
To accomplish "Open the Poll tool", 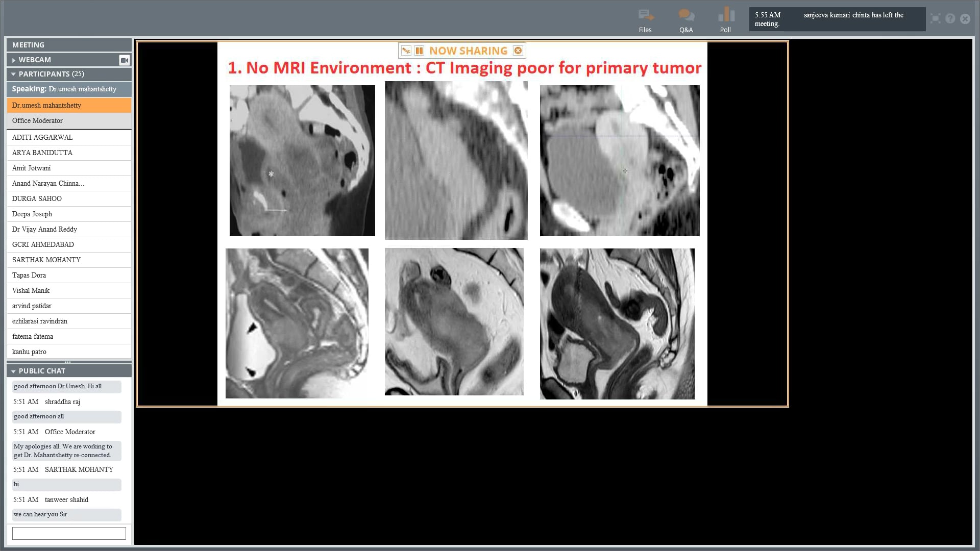I will [x=725, y=20].
